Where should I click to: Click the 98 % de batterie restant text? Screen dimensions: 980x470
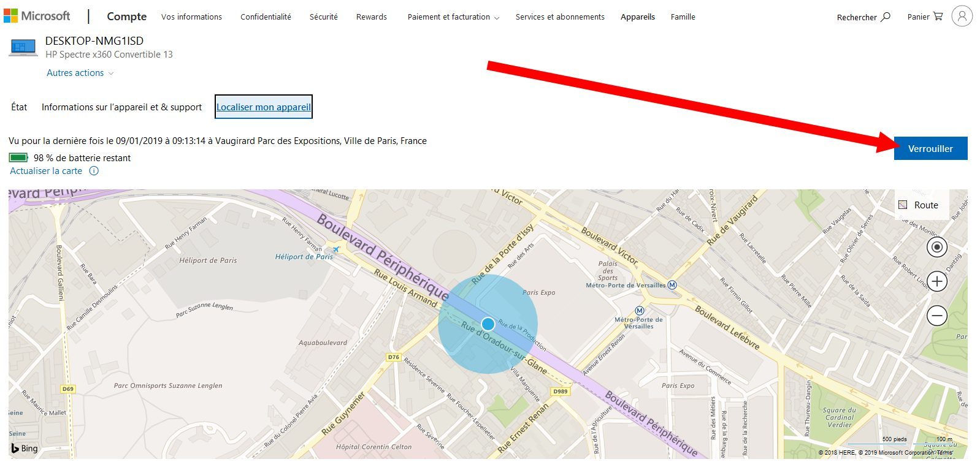(82, 158)
